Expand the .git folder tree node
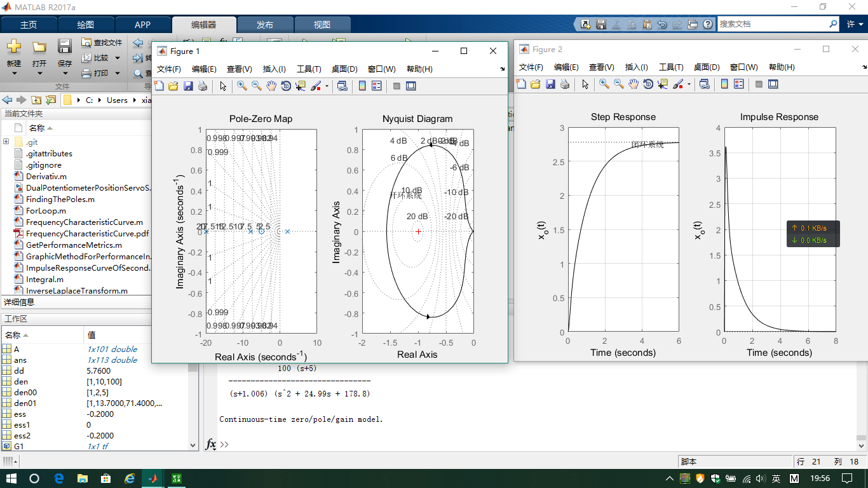 click(6, 142)
